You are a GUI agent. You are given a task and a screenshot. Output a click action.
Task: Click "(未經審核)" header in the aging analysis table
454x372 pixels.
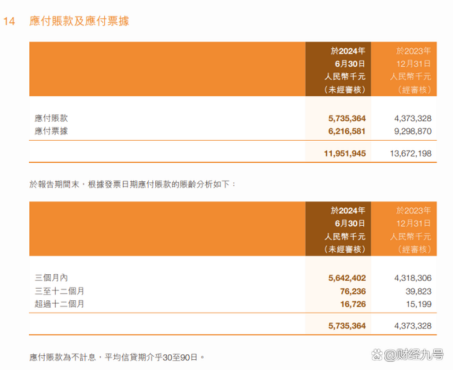[345, 250]
